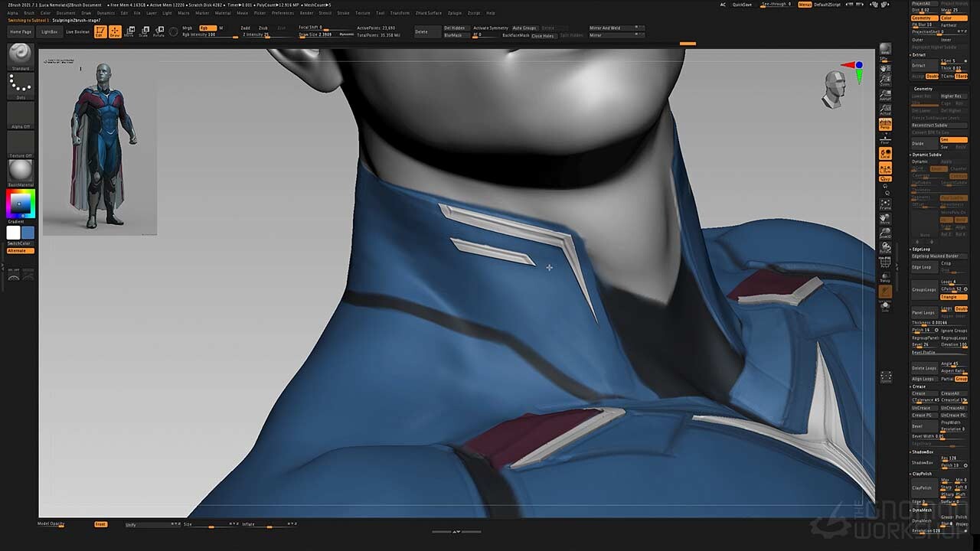The image size is (980, 551).
Task: Collapse the ShadowBox section
Action: coord(923,452)
